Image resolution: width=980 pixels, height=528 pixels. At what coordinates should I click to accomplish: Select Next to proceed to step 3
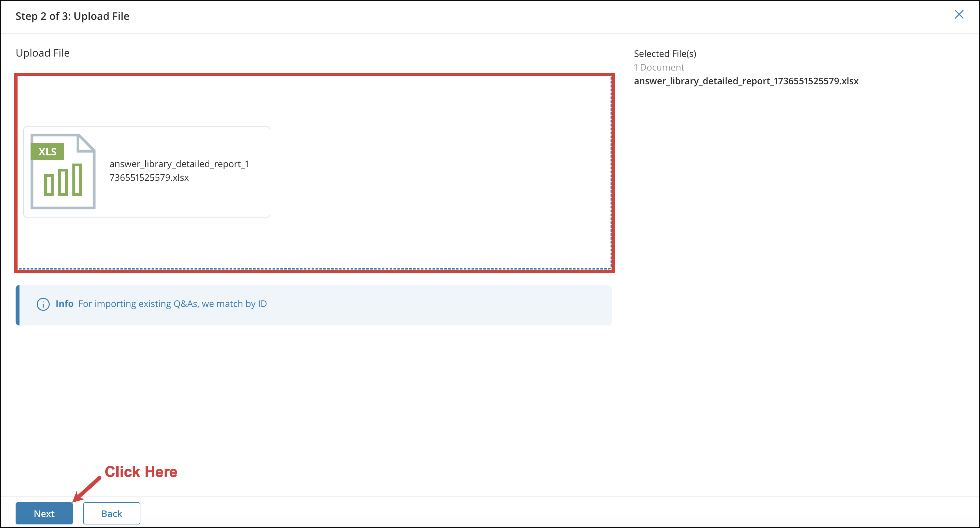point(44,513)
